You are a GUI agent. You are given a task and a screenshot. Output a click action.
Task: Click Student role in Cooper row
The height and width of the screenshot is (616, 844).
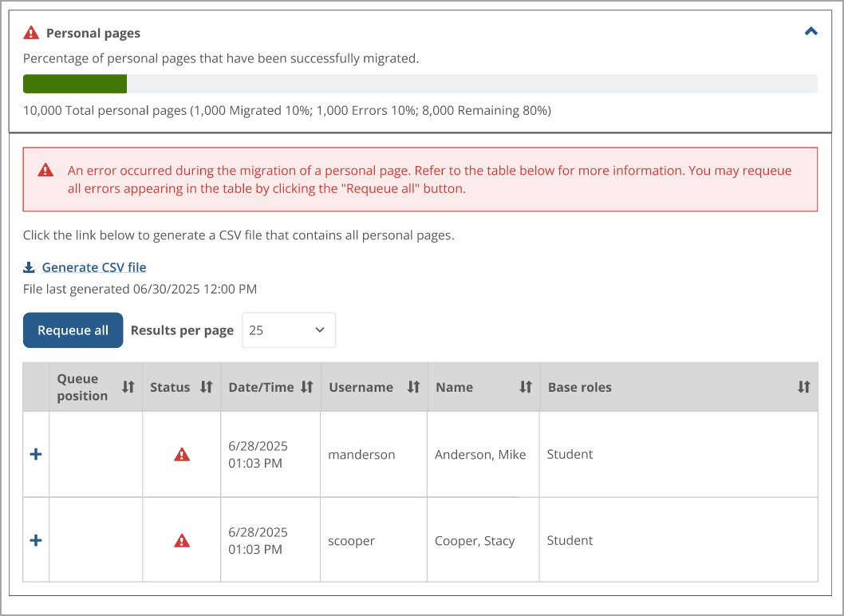(x=570, y=540)
